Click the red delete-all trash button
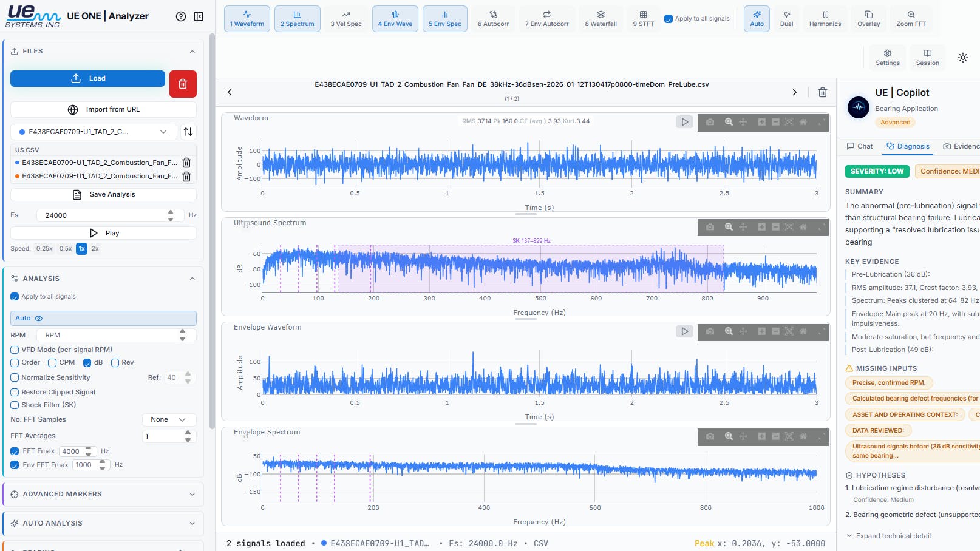Image resolution: width=980 pixels, height=551 pixels. tap(183, 84)
